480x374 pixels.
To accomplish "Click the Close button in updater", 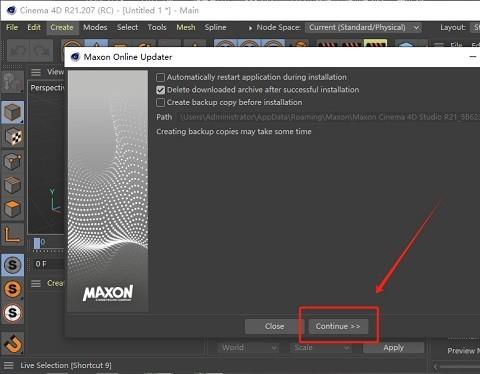I will (x=274, y=326).
